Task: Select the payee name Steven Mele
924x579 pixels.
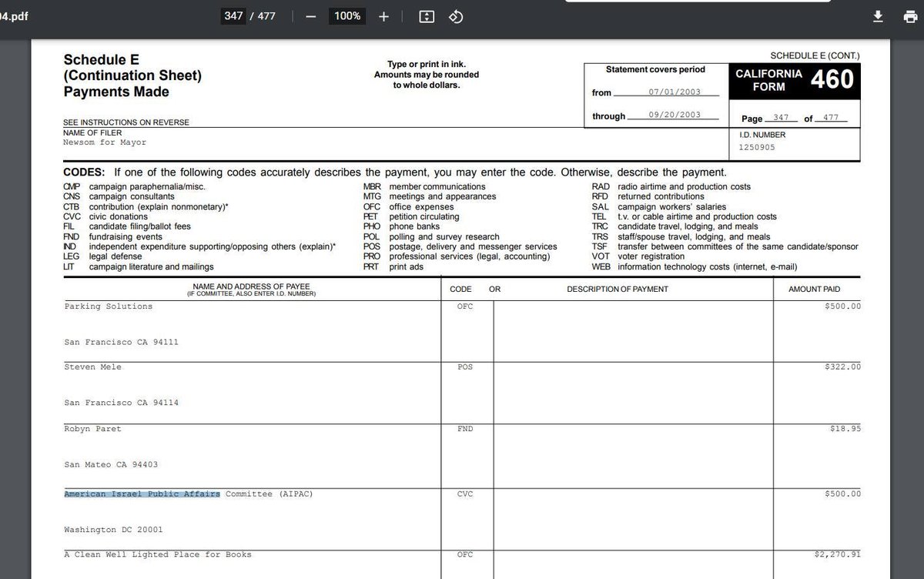Action: [x=92, y=367]
